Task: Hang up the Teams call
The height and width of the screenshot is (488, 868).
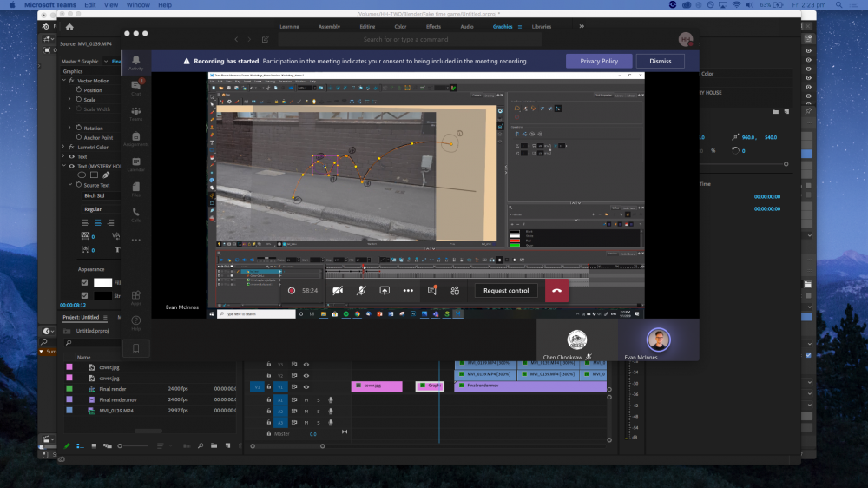Action: (556, 291)
